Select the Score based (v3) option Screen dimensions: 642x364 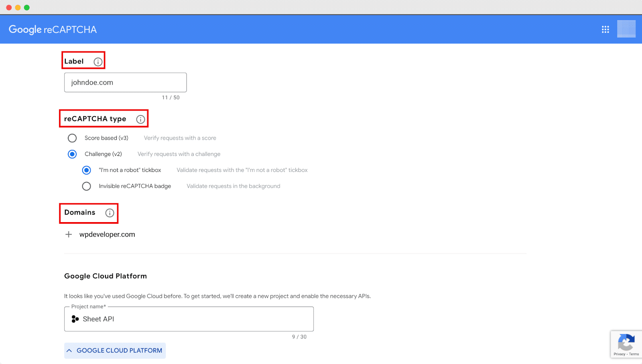pyautogui.click(x=72, y=138)
